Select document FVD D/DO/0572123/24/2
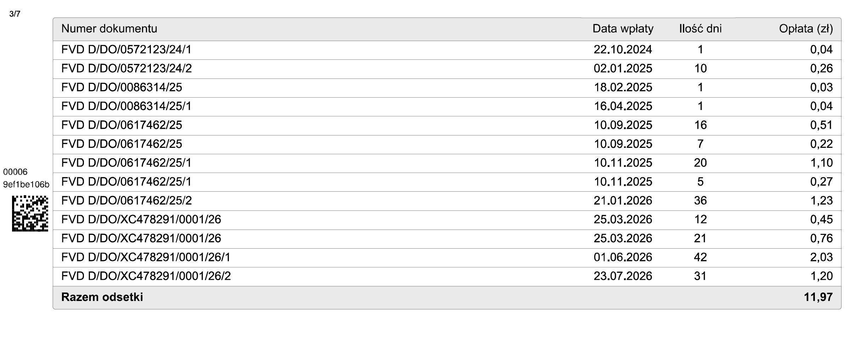 tap(126, 68)
